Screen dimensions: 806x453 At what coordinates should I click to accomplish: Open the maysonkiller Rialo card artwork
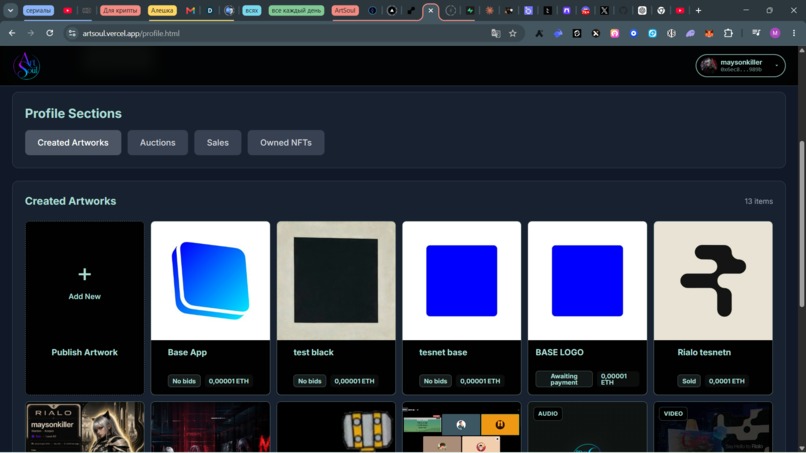pos(85,427)
